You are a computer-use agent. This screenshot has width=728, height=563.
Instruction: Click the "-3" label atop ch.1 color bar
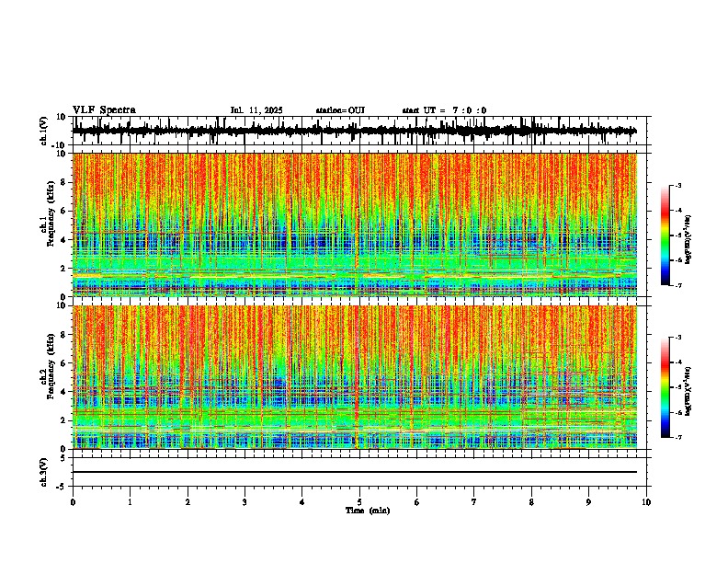pos(678,185)
